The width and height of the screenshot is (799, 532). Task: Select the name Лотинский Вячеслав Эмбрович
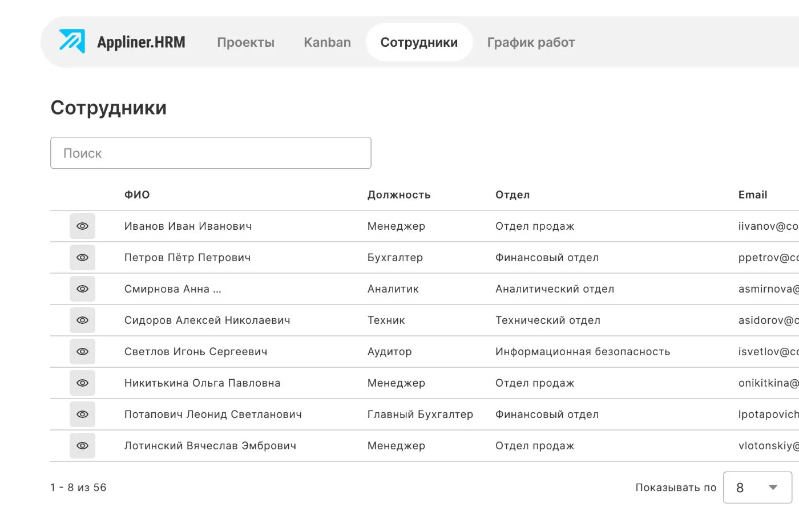pos(210,446)
